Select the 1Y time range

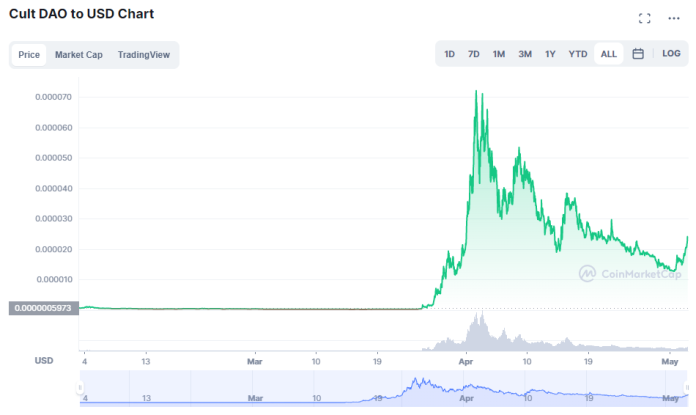click(550, 54)
